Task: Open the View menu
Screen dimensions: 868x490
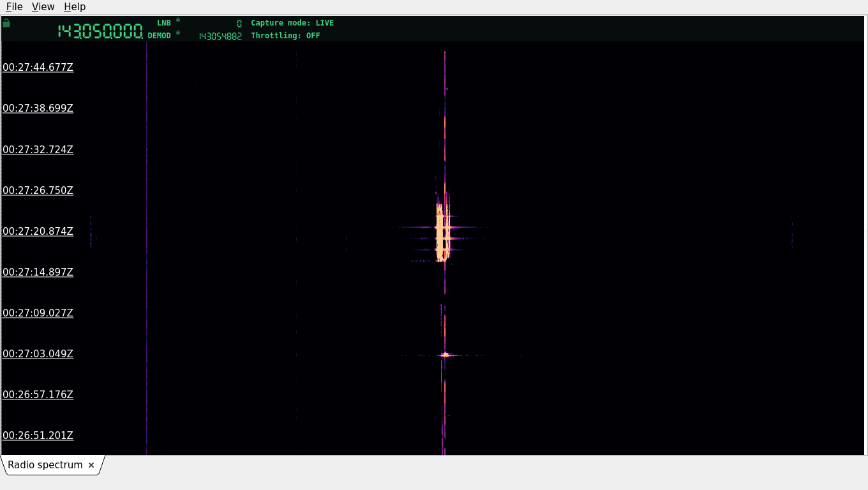Action: [43, 6]
